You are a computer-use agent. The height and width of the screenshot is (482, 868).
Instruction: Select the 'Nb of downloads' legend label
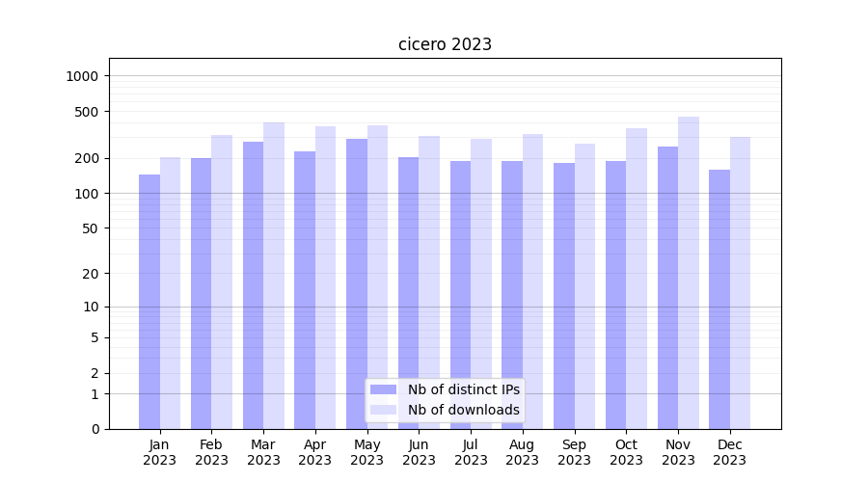click(x=463, y=410)
